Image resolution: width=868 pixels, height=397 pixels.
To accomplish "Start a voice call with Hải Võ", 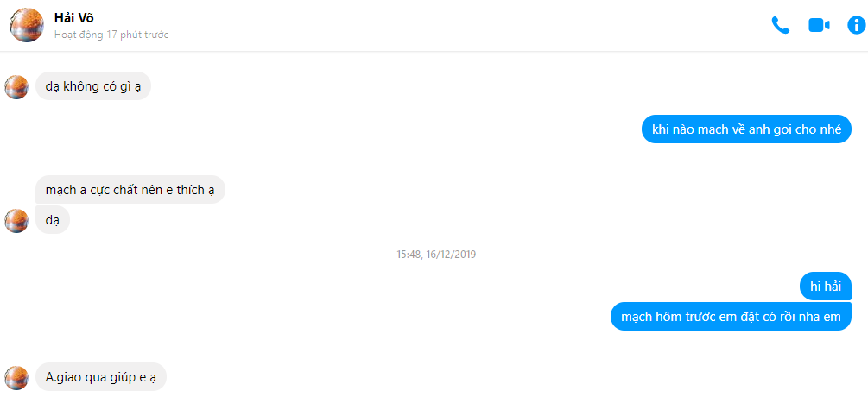I will pyautogui.click(x=780, y=25).
